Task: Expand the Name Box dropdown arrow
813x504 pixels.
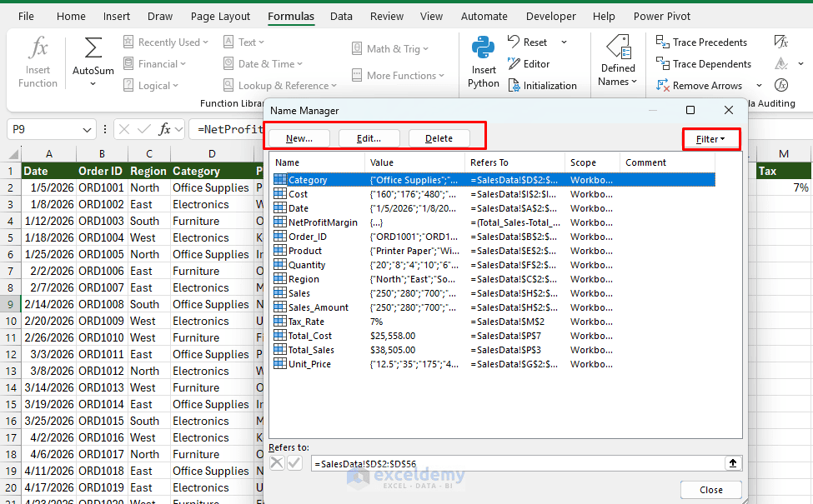Action: (87, 129)
